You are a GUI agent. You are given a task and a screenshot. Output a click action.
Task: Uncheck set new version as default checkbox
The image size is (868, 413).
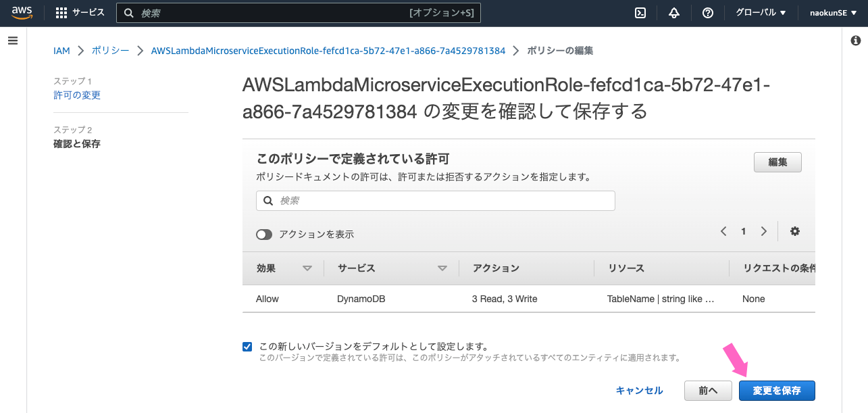(x=247, y=347)
